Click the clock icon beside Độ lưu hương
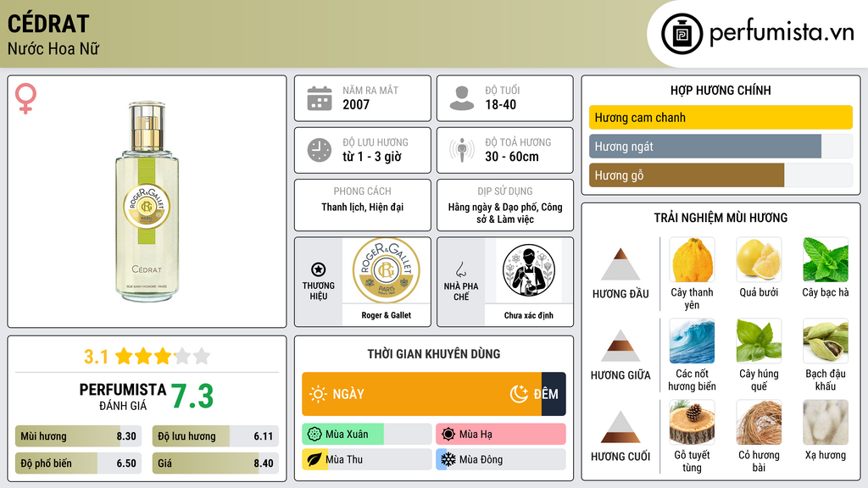This screenshot has width=868, height=488. (x=320, y=150)
